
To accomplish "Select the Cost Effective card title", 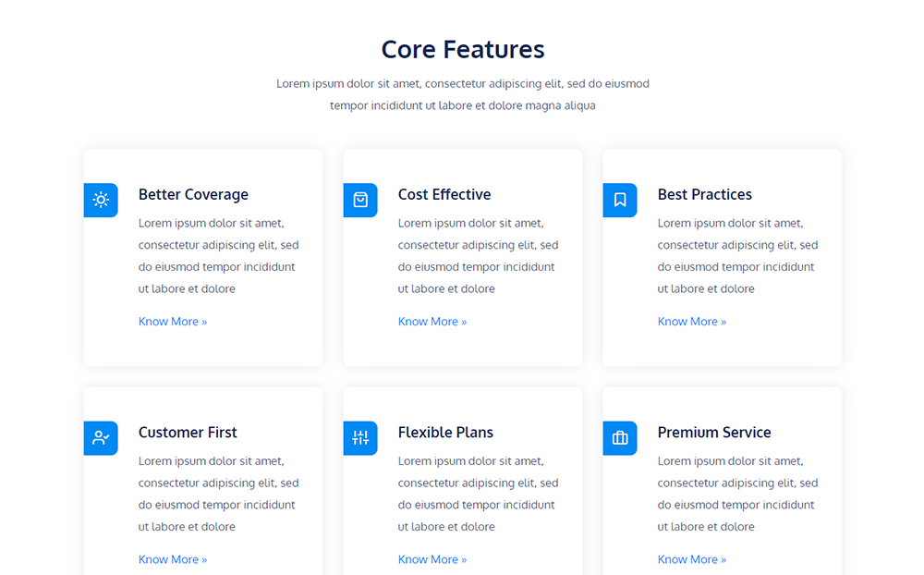I will [x=444, y=195].
